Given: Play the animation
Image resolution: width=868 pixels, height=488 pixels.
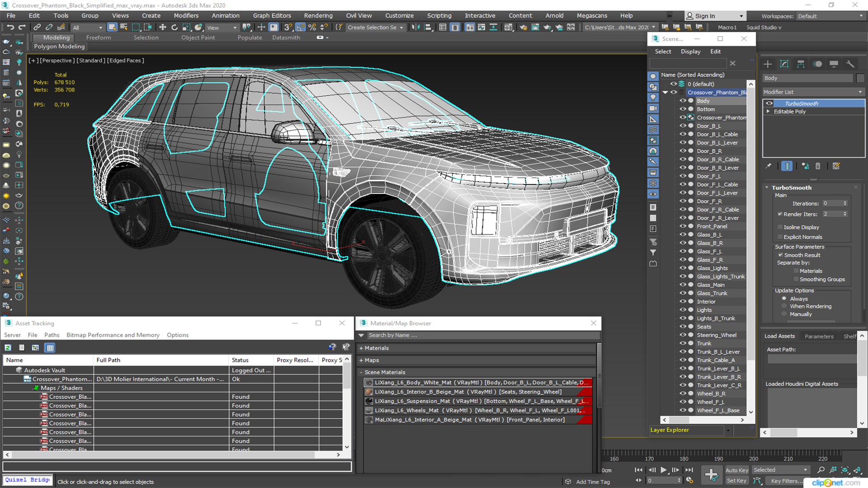Looking at the screenshot, I should 664,470.
